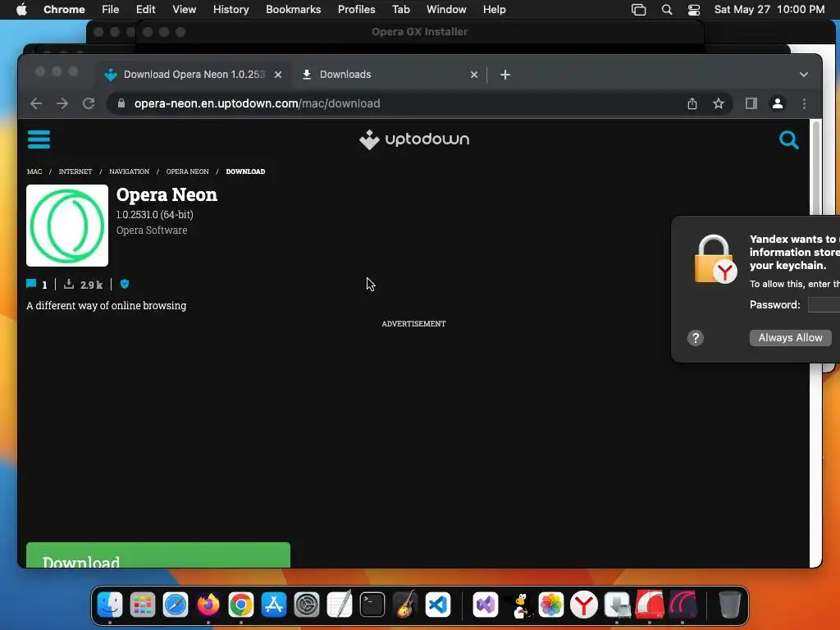Open the Window menu
Viewport: 840px width, 630px height.
pos(446,10)
